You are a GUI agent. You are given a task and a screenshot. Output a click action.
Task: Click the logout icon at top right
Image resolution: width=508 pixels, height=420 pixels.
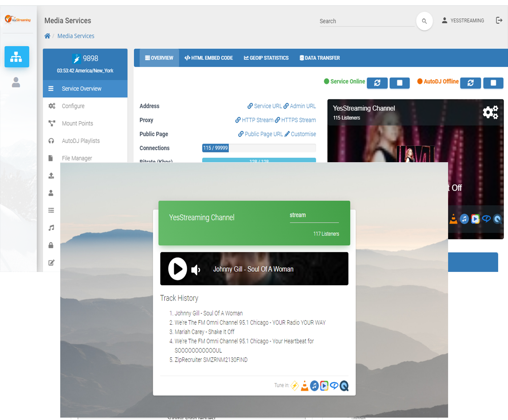click(499, 21)
